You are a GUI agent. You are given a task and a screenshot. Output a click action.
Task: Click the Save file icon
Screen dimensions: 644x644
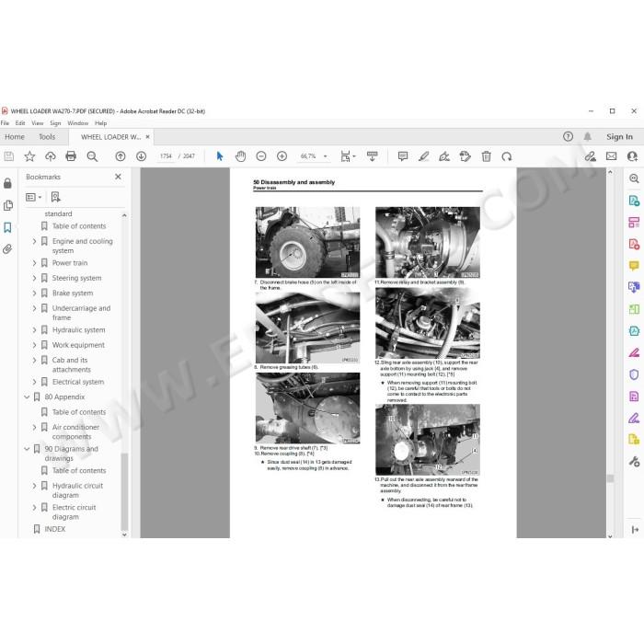[x=8, y=156]
